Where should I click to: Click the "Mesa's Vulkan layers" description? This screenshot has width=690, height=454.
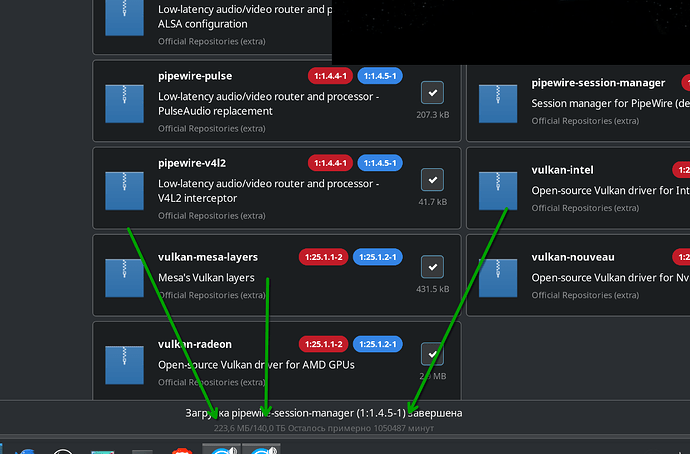coord(206,278)
